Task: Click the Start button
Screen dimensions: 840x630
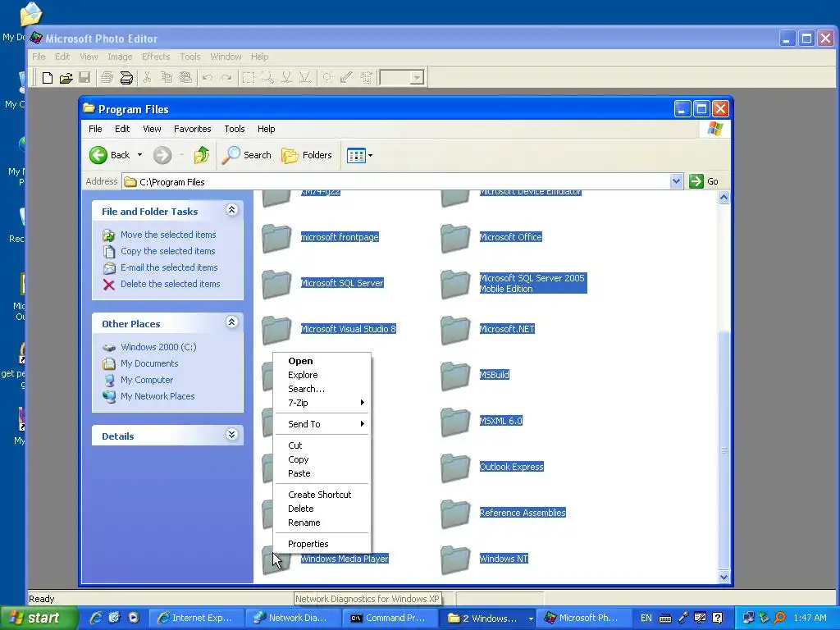Action: click(38, 619)
